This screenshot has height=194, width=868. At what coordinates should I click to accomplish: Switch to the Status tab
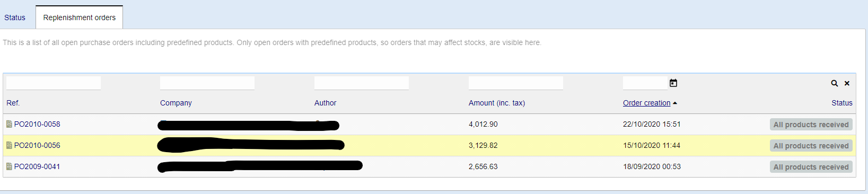(15, 17)
